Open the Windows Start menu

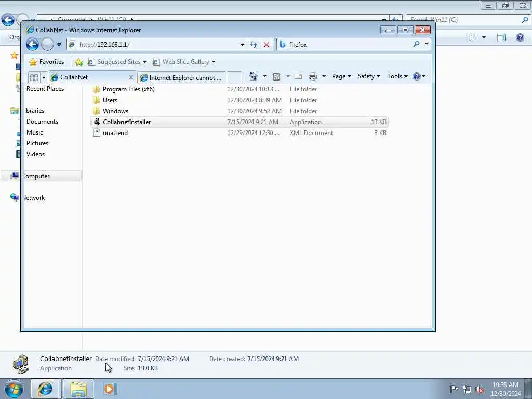[14, 389]
